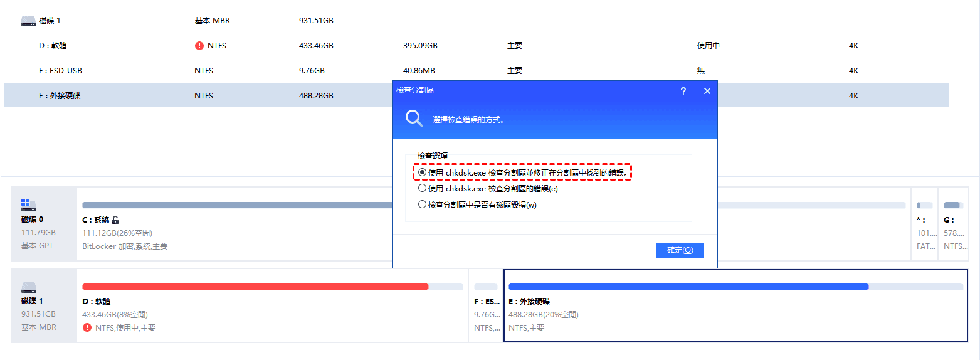Click the red D: 軟體 usage bar
980x360 pixels.
pos(272,287)
